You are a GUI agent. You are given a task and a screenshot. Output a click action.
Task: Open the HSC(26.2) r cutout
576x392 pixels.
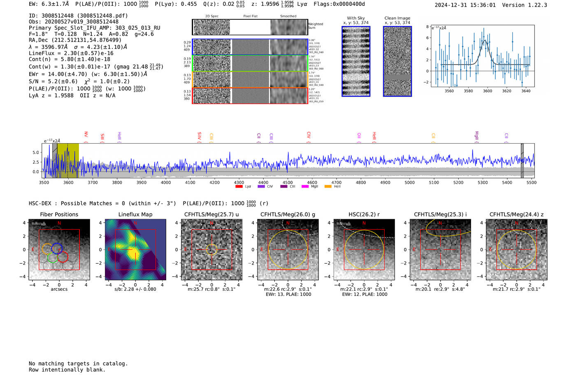(364, 250)
